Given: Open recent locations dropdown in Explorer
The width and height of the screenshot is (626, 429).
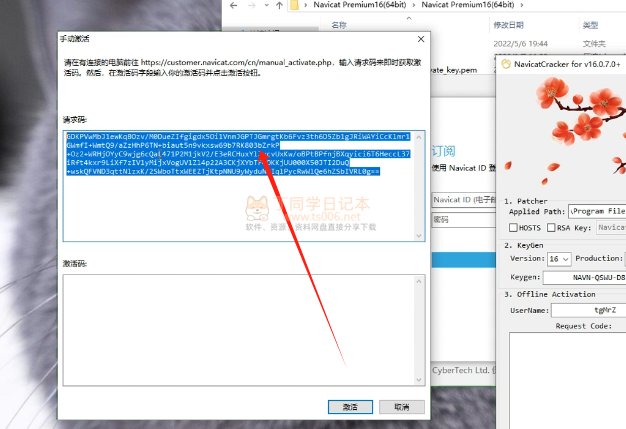Looking at the screenshot, I should point(266,5).
